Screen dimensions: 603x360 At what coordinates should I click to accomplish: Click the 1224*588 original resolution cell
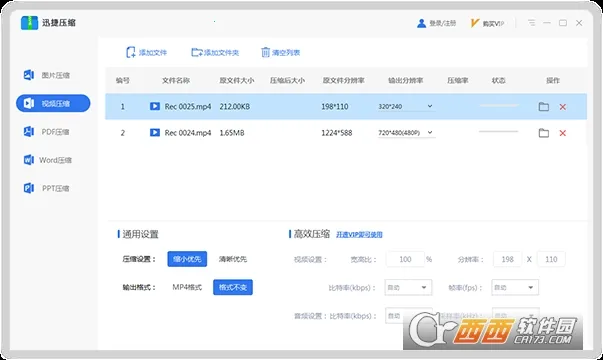[336, 133]
